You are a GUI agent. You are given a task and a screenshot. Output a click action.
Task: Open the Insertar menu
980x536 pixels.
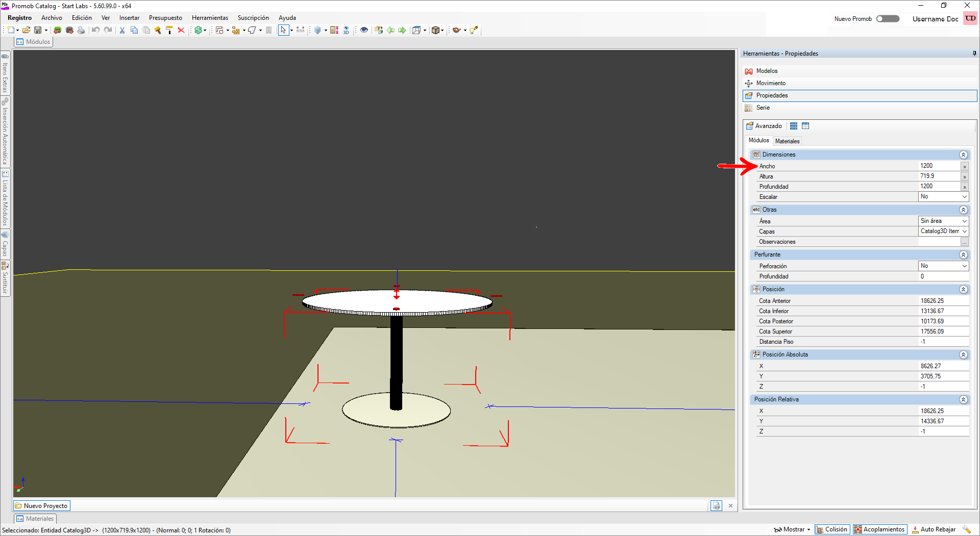pyautogui.click(x=129, y=18)
